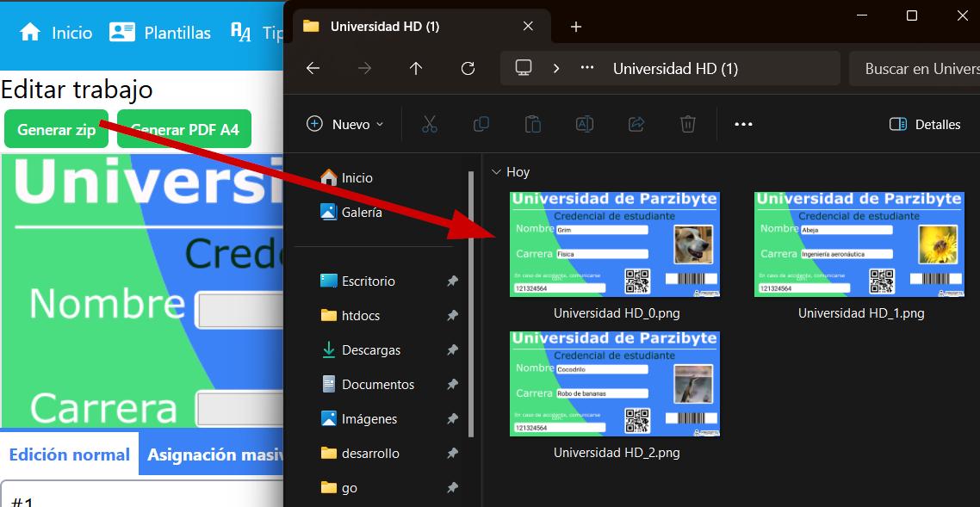Select Universidad HD_0.png thumbnail
980x507 pixels.
point(616,245)
